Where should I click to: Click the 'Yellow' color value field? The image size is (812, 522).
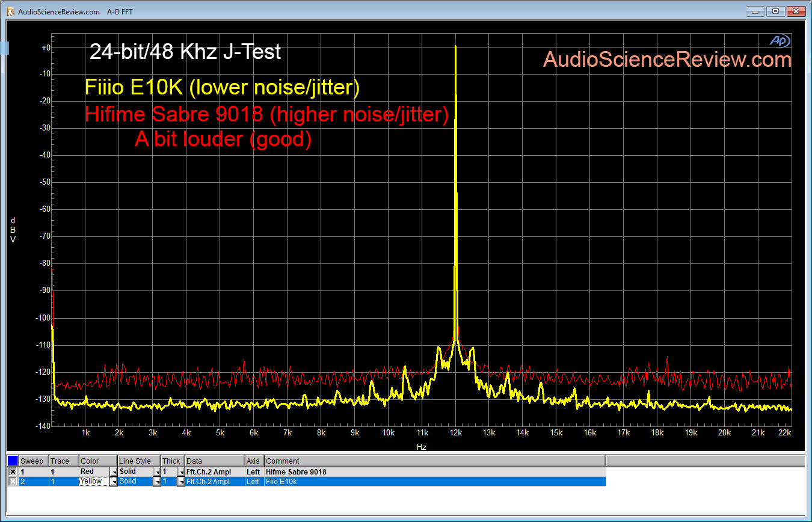(94, 482)
